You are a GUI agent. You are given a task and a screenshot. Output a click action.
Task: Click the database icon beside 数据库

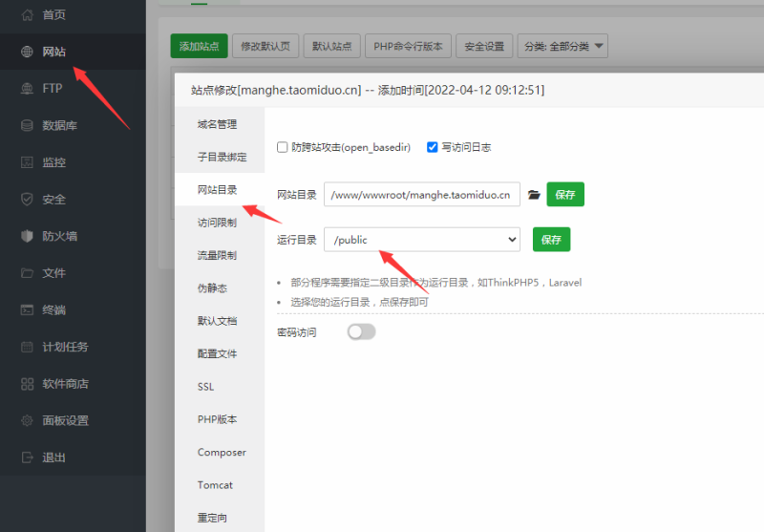28,125
